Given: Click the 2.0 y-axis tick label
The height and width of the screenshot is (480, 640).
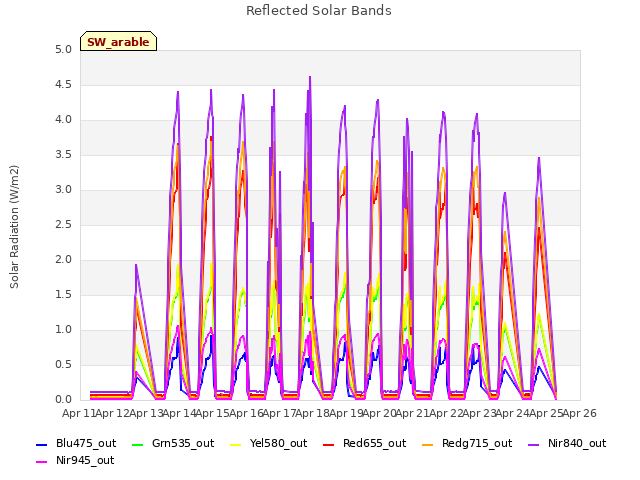Looking at the screenshot, I should click(63, 260).
